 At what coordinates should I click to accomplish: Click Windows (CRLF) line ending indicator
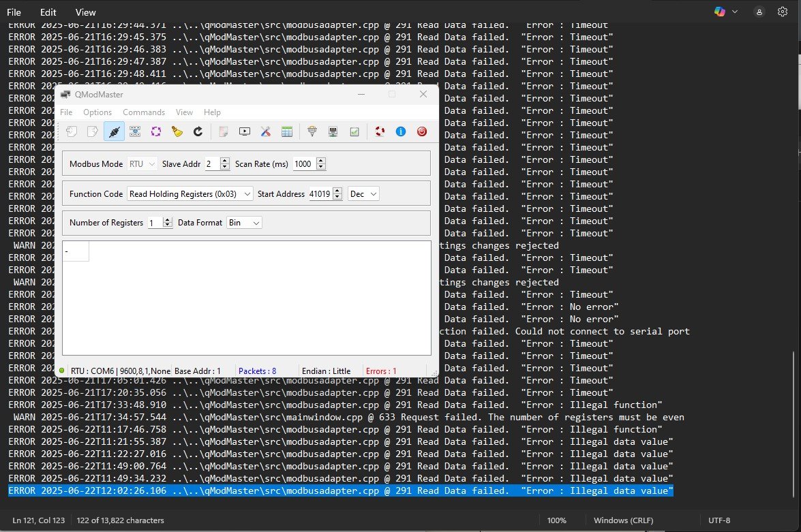tap(623, 520)
